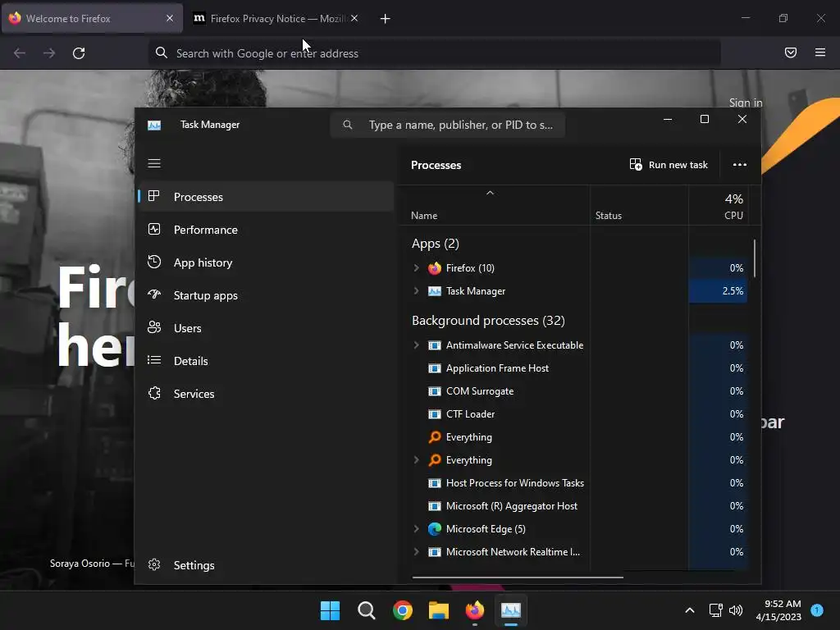This screenshot has height=630, width=840.
Task: Click the Firefox address bar
Action: click(x=434, y=53)
